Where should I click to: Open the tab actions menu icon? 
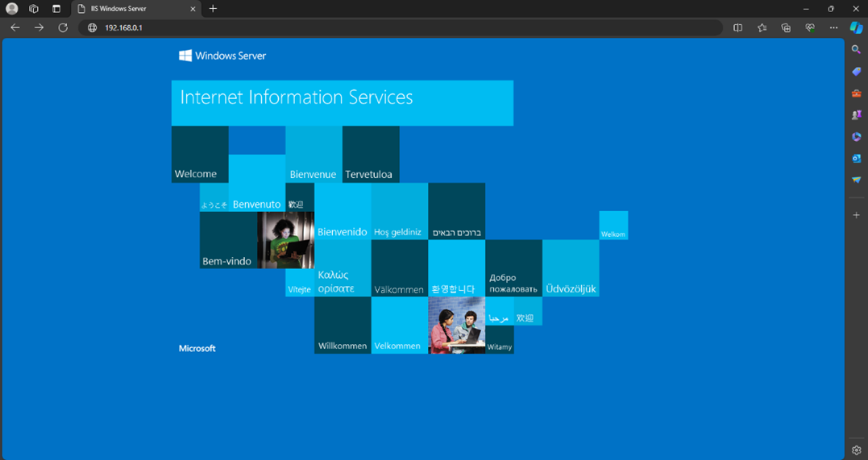pyautogui.click(x=56, y=8)
